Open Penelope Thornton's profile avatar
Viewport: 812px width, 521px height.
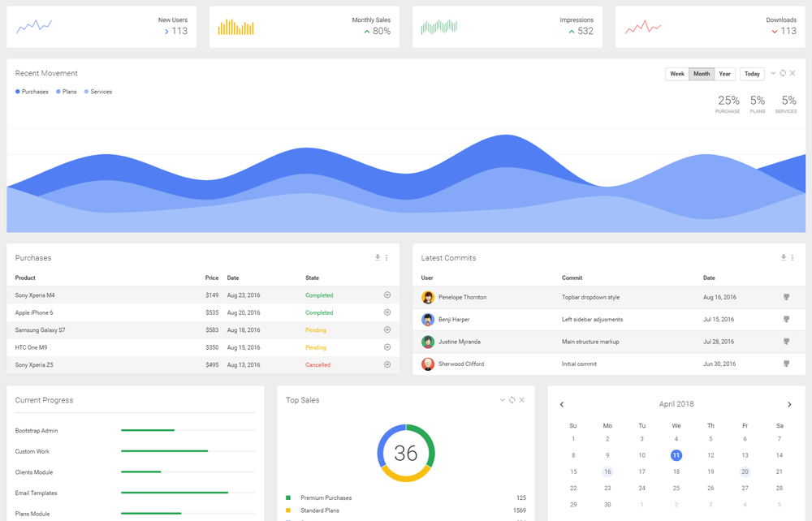pyautogui.click(x=428, y=297)
